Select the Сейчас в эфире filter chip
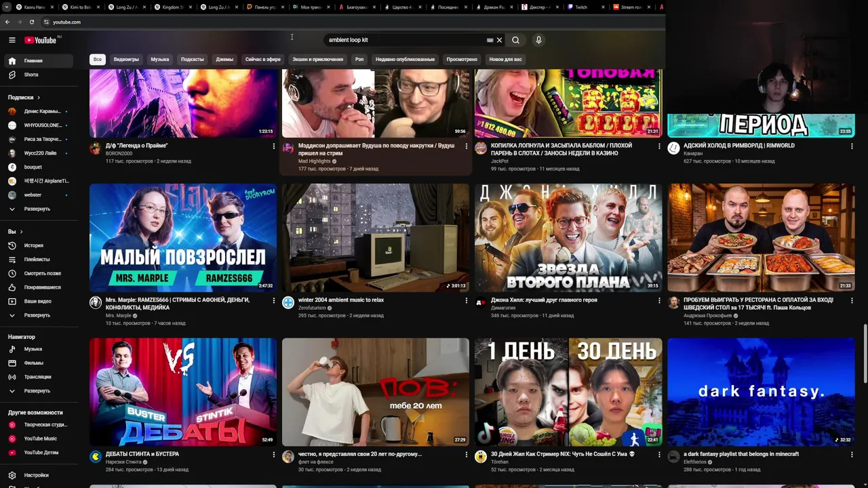This screenshot has height=488, width=868. 263,60
